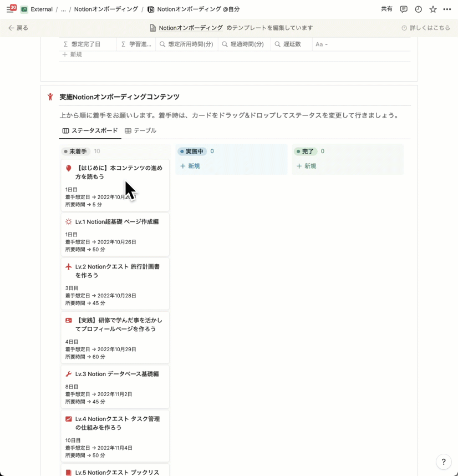Screen dimensions: 458x476
Task: Click the red balloon icon on 【はじめに】 card
Action: pos(69,168)
